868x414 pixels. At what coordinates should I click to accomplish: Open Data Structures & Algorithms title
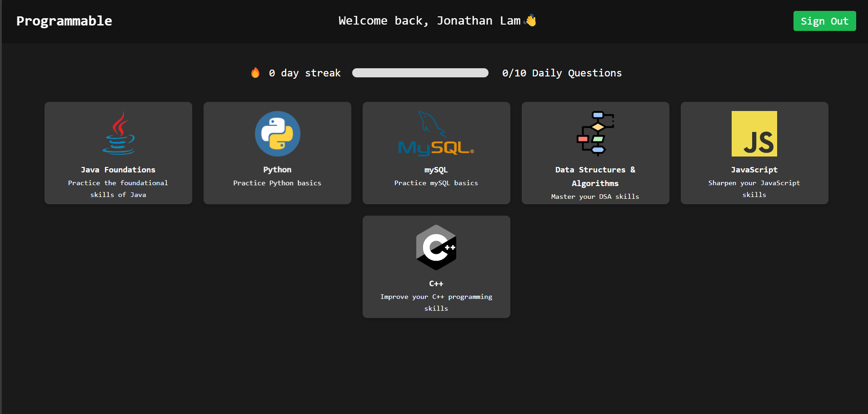coord(595,177)
